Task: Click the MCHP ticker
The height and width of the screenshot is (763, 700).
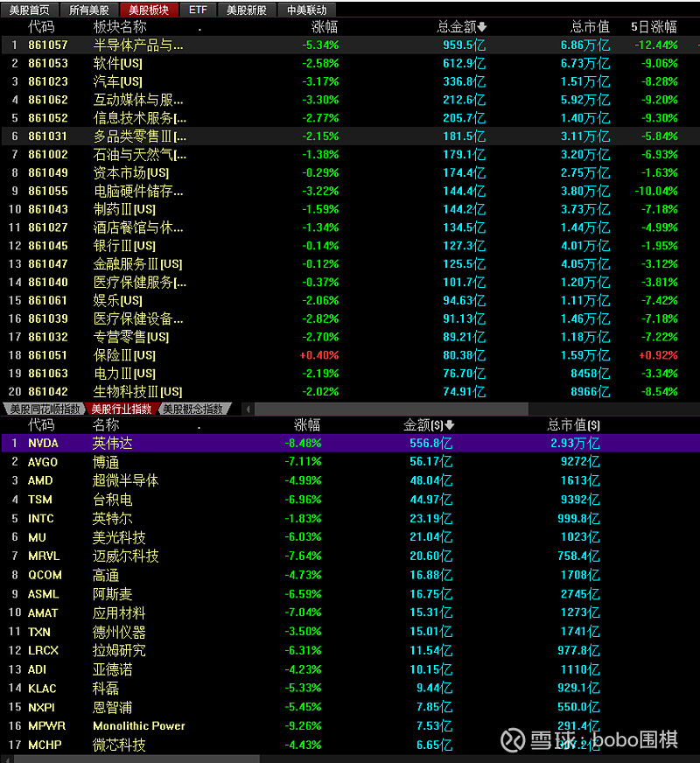Action: 45,745
